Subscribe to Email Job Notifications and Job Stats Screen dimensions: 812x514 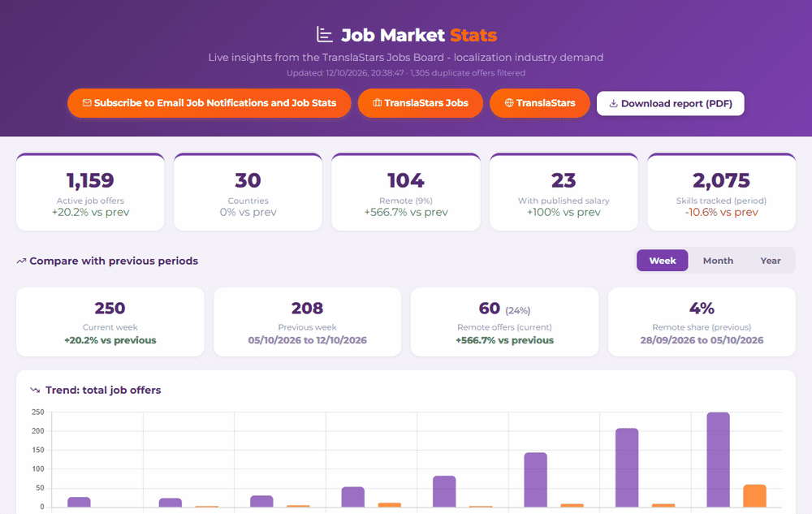click(209, 103)
